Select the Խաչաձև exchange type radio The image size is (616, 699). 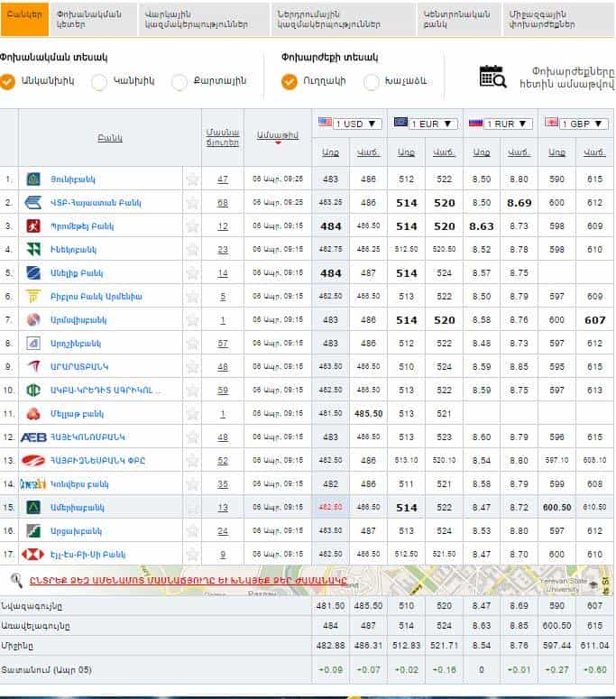372,82
